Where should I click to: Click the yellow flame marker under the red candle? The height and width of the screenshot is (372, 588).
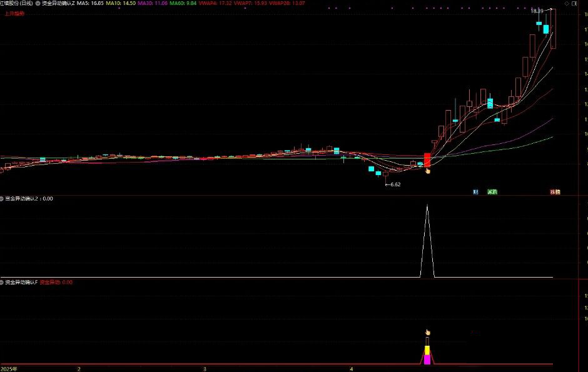pyautogui.click(x=428, y=171)
